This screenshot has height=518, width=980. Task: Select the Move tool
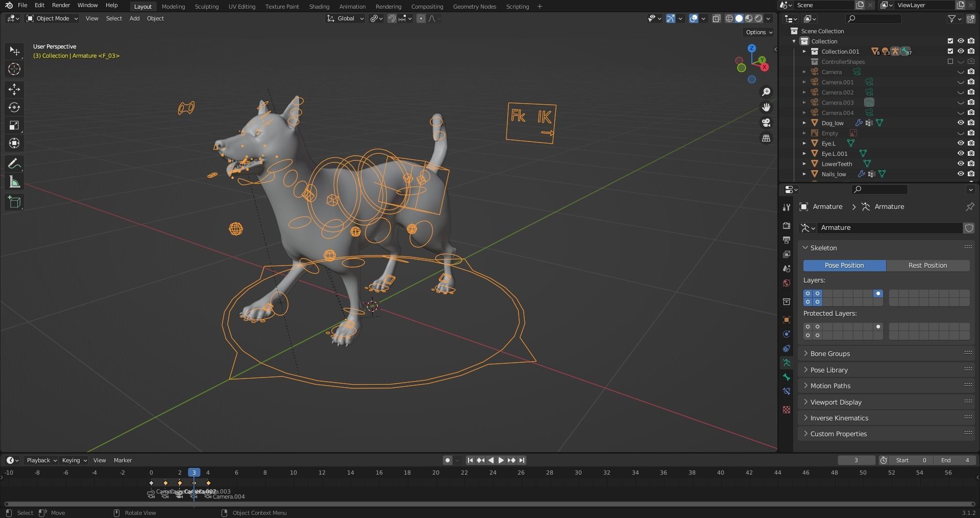pos(14,89)
